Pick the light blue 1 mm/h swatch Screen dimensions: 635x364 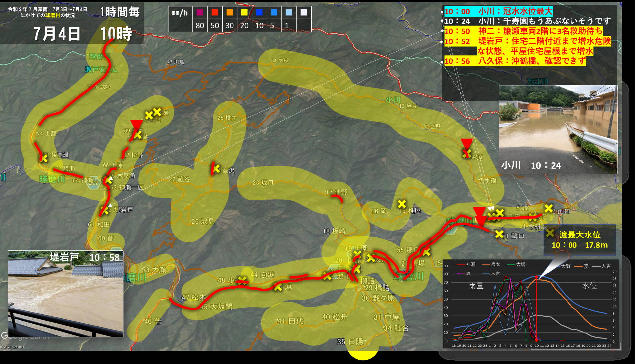click(289, 12)
